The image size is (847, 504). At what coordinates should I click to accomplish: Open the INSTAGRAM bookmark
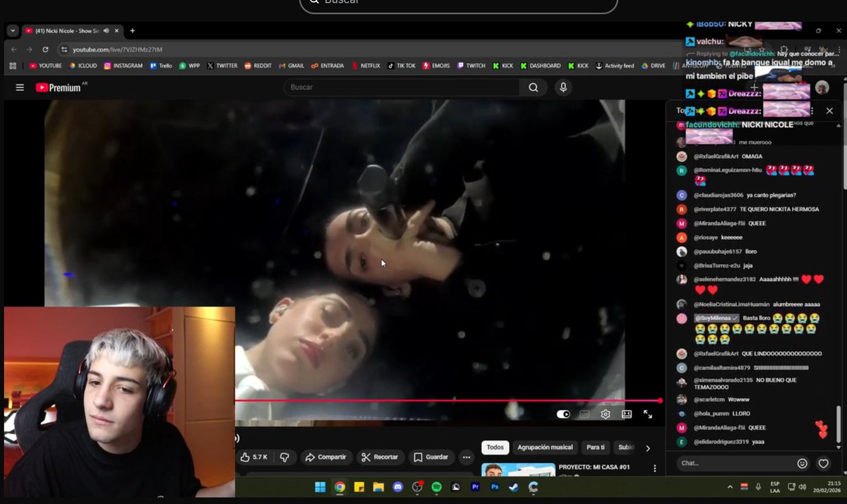123,66
